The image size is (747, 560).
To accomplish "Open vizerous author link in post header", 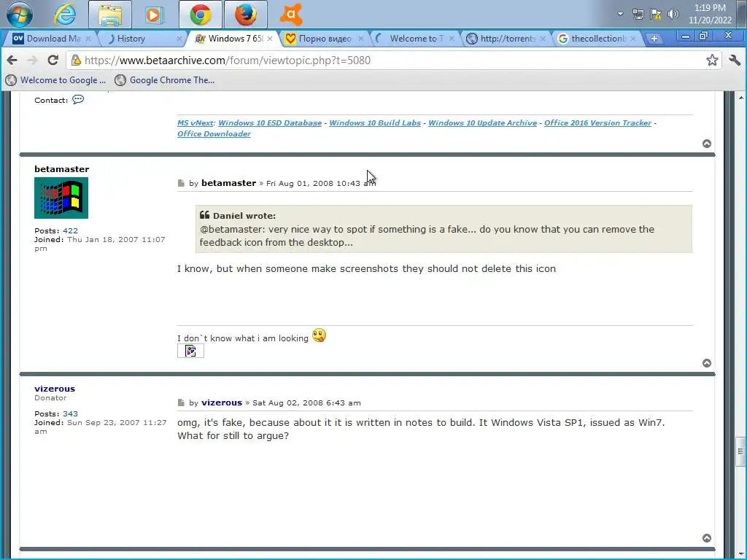I will (222, 402).
